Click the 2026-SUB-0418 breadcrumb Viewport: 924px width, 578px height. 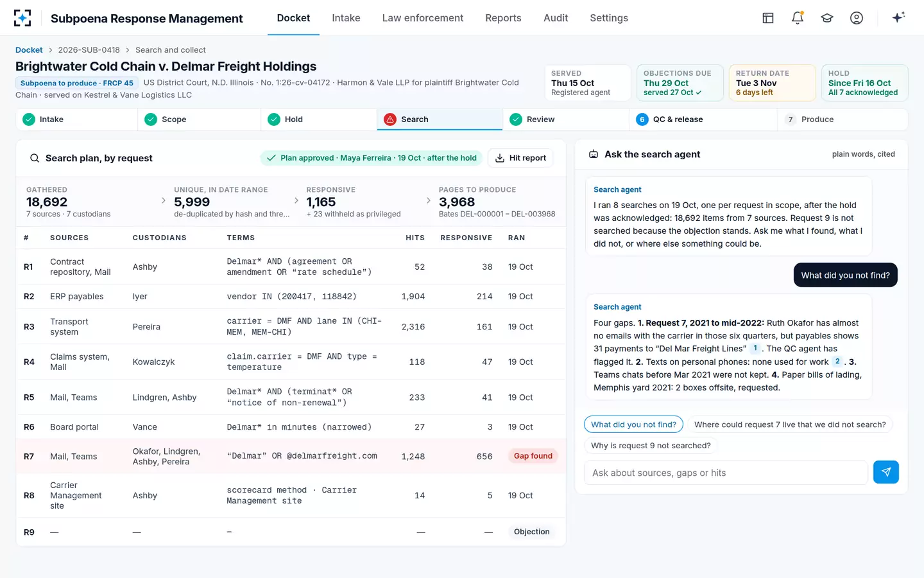89,50
